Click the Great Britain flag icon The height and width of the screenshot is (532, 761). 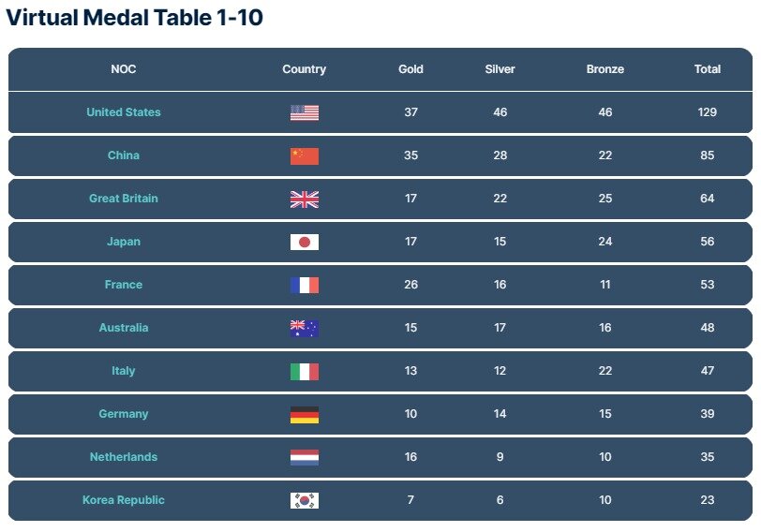tap(304, 199)
